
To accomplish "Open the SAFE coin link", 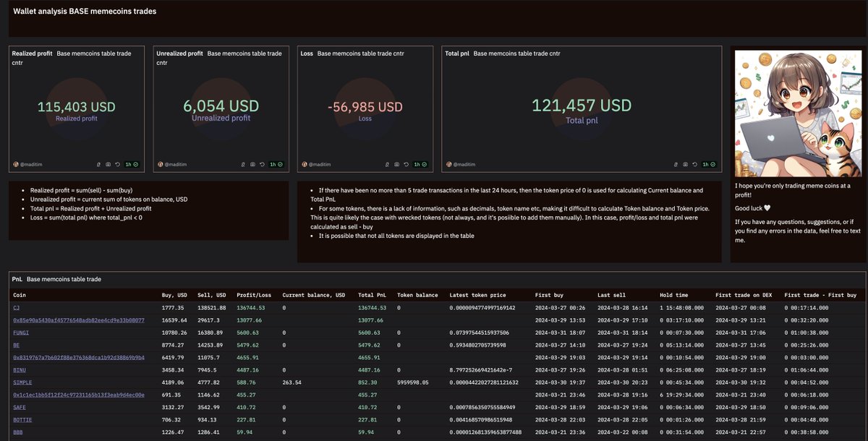I will pyautogui.click(x=20, y=407).
